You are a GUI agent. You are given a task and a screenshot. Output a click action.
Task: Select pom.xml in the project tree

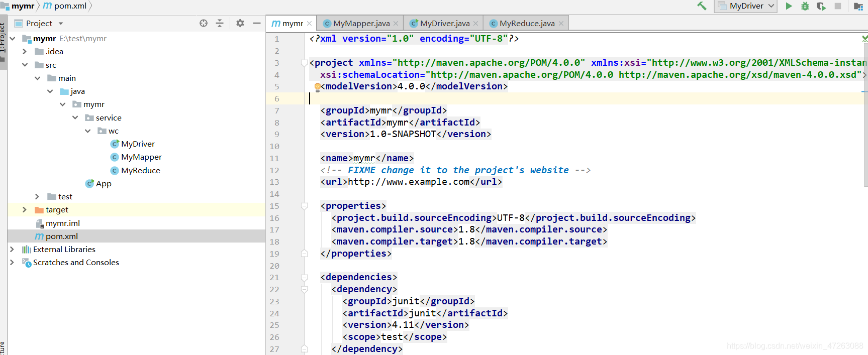[56, 236]
